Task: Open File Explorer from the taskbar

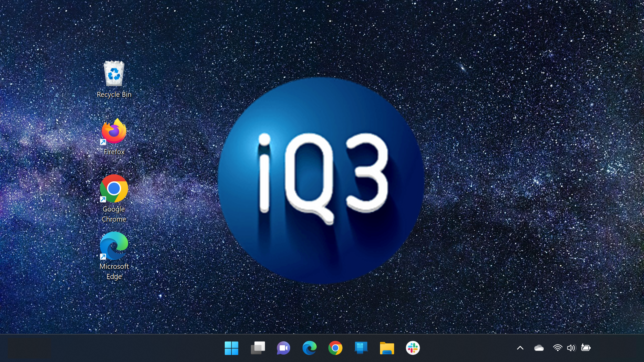Action: [387, 348]
